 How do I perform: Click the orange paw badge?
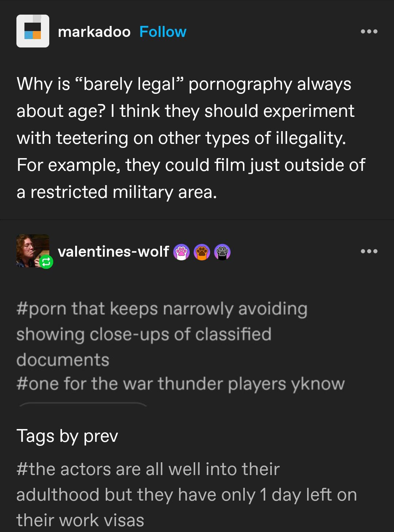tap(202, 252)
